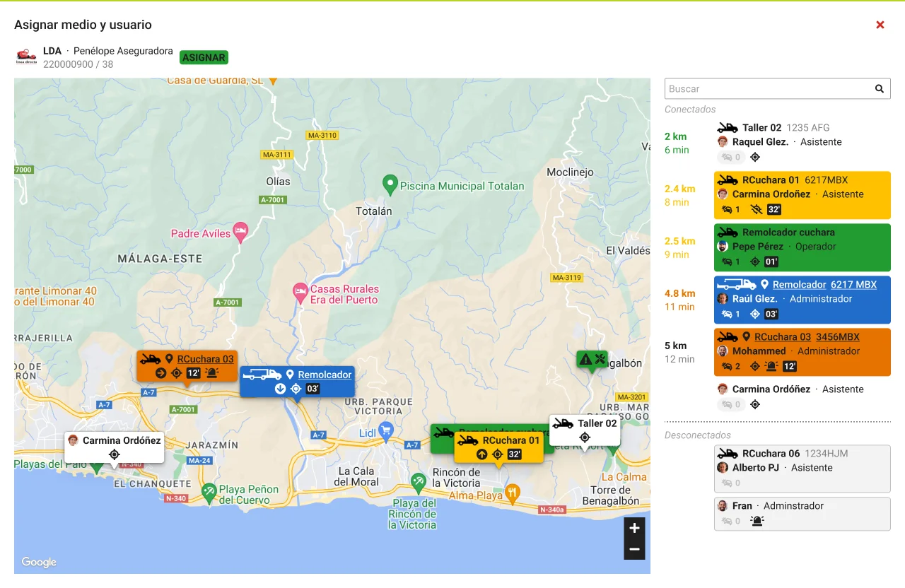The width and height of the screenshot is (905, 588).
Task: Close the Asignar medio y usuario dialog
Action: (x=880, y=25)
